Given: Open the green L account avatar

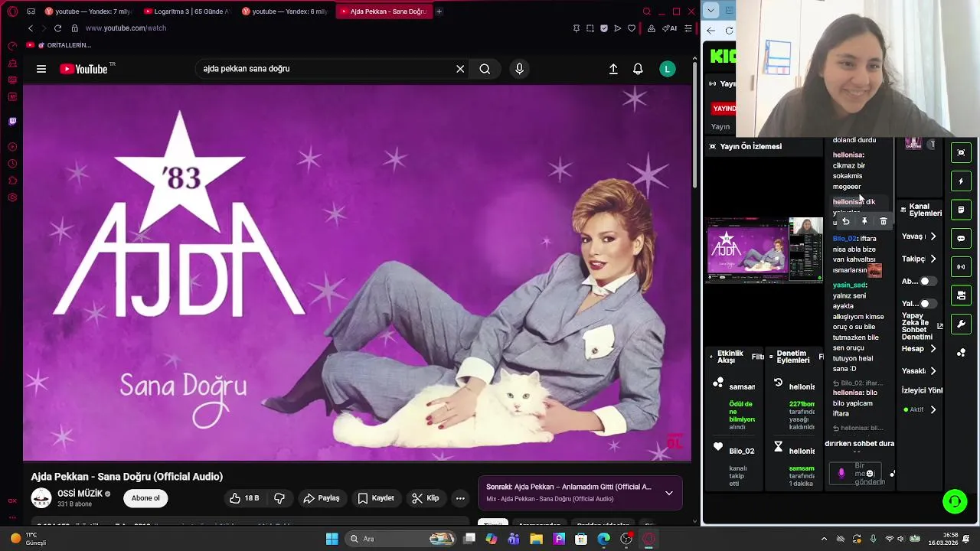Looking at the screenshot, I should 668,69.
